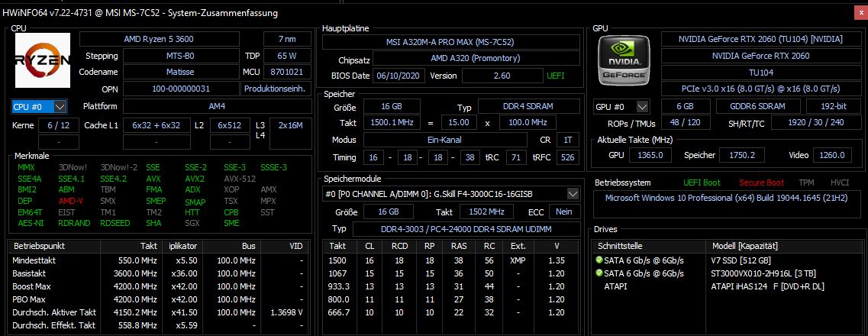This screenshot has width=868, height=336.
Task: Select the Basistakt row
Action: click(x=158, y=273)
